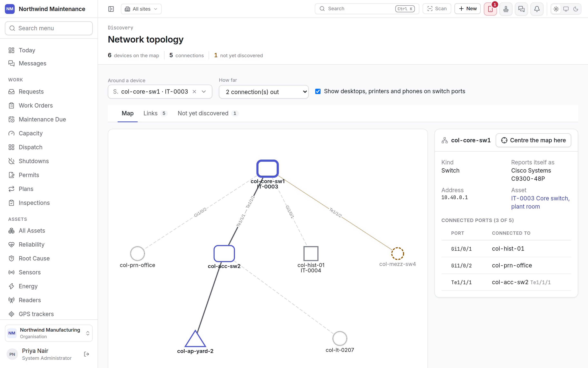The image size is (588, 368).
Task: Select the col-hist-01 square node
Action: coord(311,253)
